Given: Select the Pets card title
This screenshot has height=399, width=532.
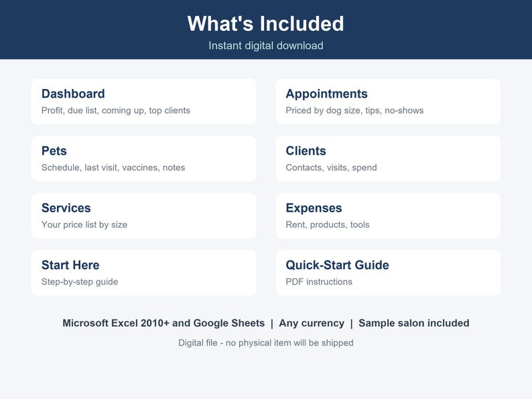Looking at the screenshot, I should click(x=54, y=151).
